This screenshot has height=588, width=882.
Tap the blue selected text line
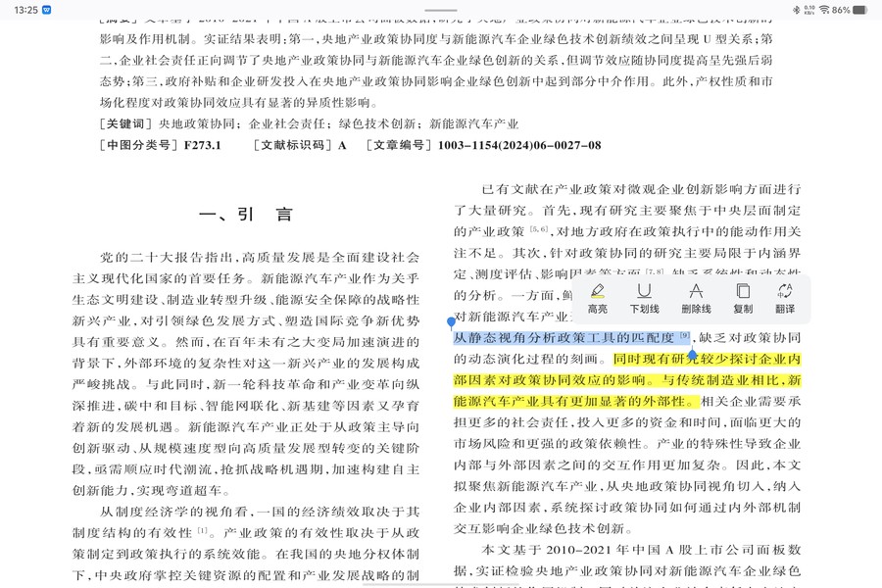click(x=563, y=337)
